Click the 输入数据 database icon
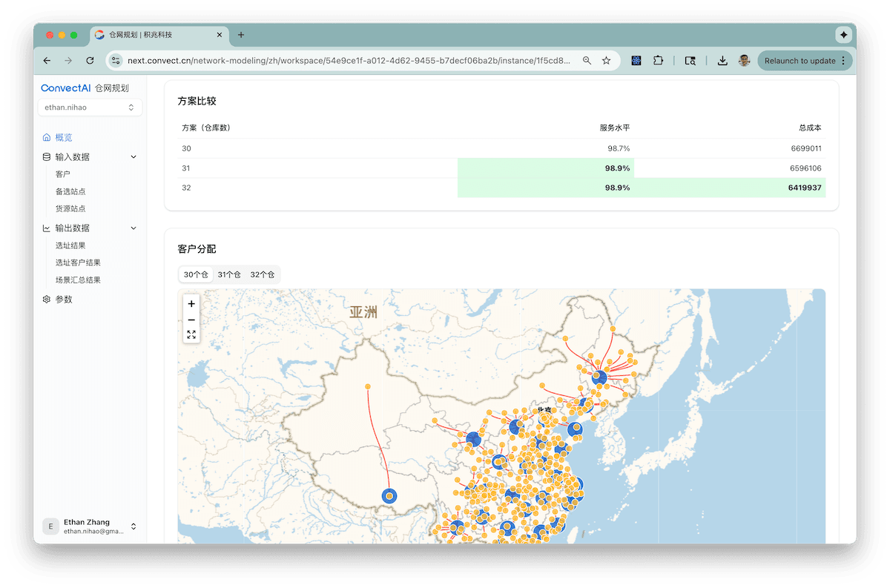The height and width of the screenshot is (588, 890). pos(45,156)
